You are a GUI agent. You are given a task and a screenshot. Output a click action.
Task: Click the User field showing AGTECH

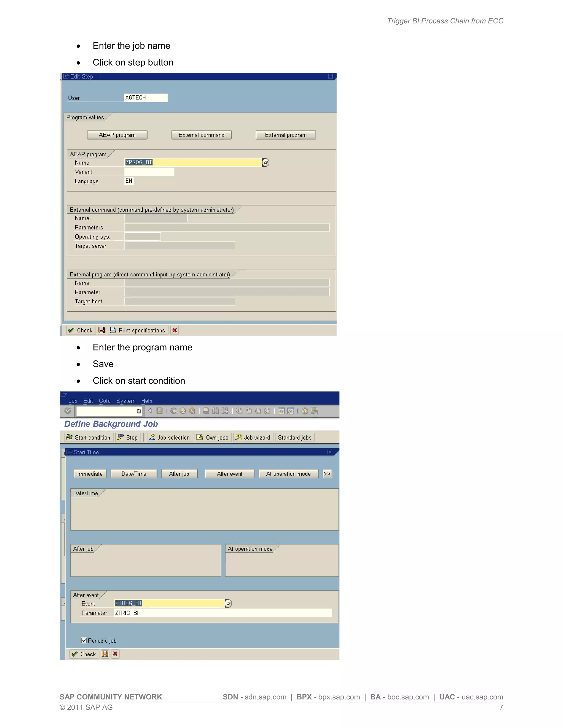coord(146,98)
